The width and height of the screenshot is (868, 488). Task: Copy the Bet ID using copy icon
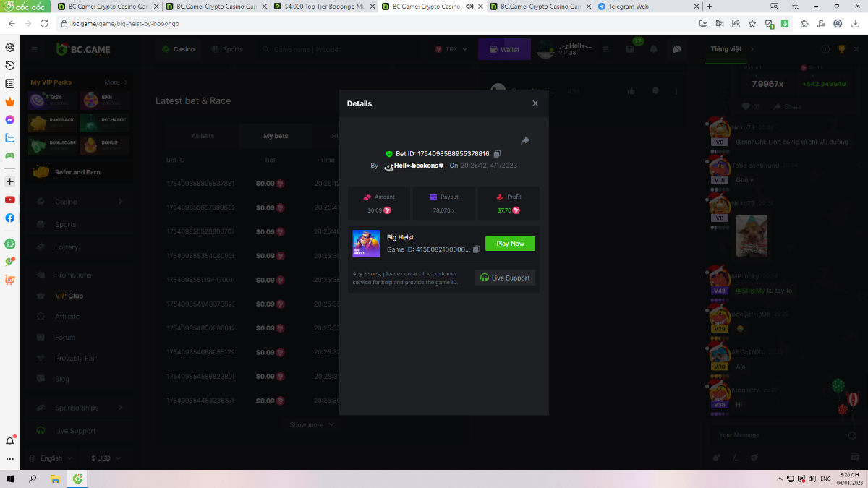(x=497, y=154)
